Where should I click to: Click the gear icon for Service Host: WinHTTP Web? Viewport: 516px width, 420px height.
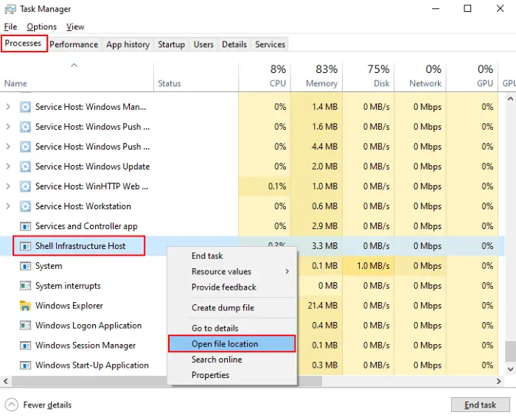25,186
